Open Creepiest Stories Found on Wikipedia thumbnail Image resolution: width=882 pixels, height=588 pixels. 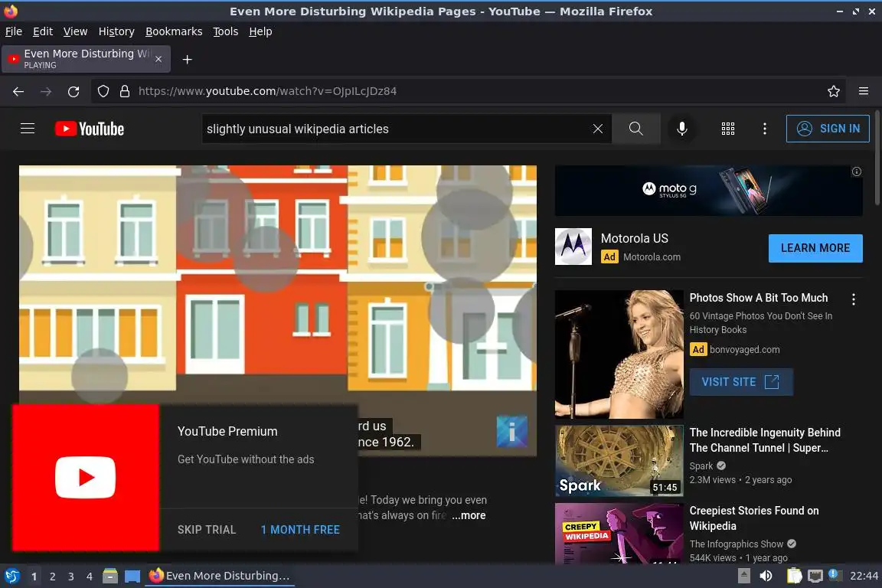tap(619, 534)
